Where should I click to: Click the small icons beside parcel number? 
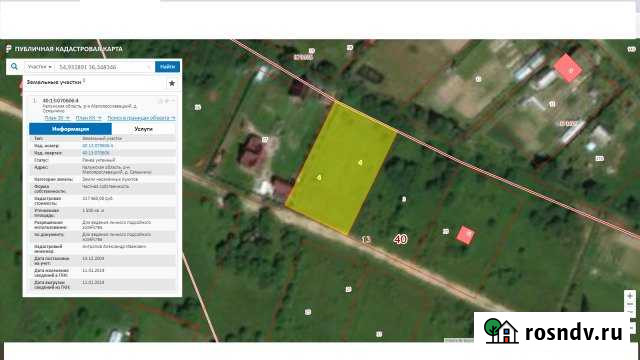(x=167, y=100)
